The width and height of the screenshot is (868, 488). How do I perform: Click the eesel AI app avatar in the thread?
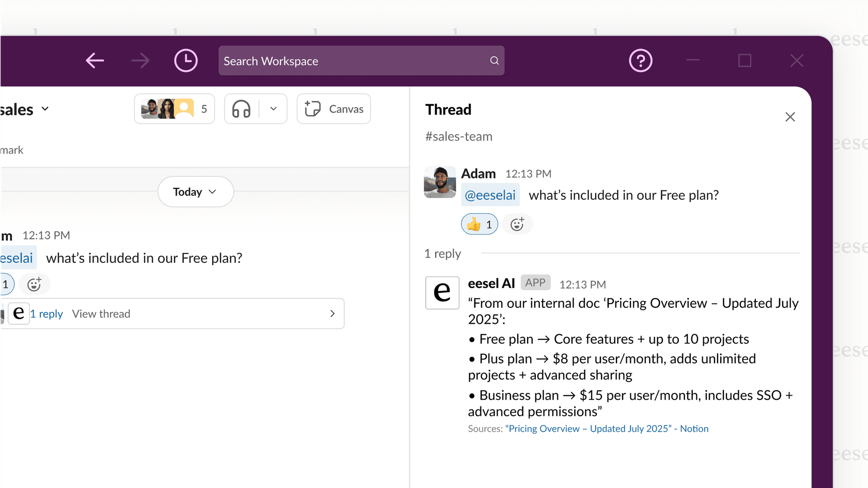click(442, 293)
